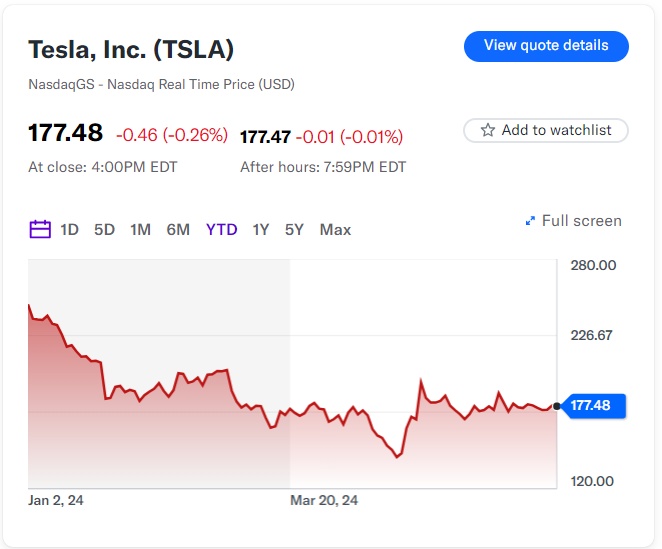
Task: Display the 5Y price history
Action: 294,230
